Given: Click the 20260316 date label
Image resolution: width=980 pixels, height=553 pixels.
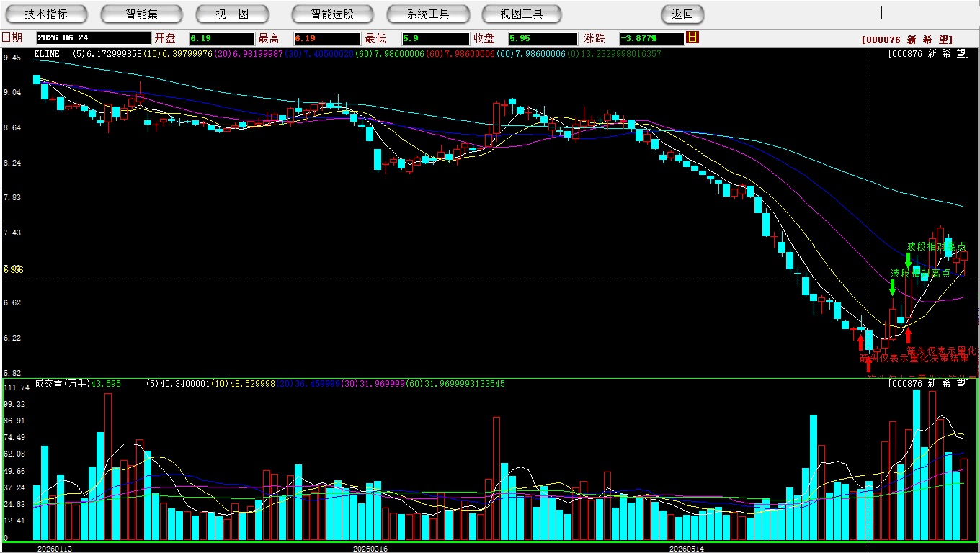Looking at the screenshot, I should pyautogui.click(x=370, y=549).
